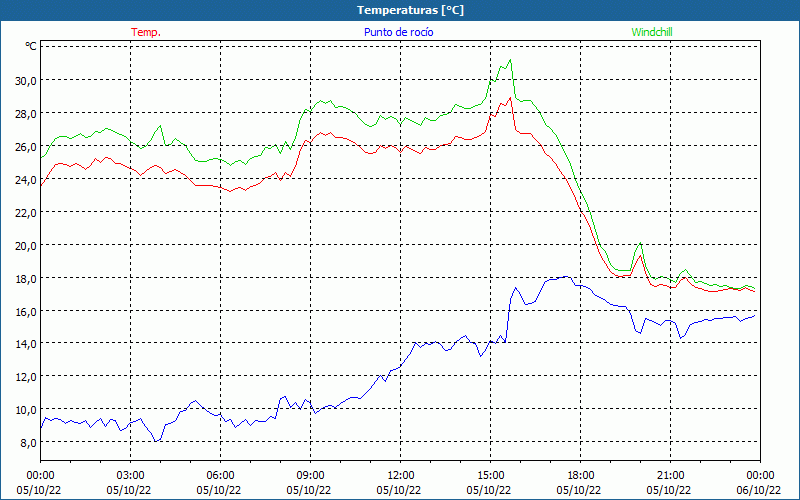Click the °C unit label on the y-axis
The width and height of the screenshot is (800, 500).
31,46
